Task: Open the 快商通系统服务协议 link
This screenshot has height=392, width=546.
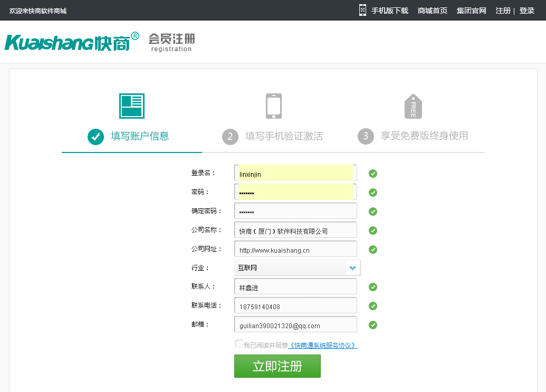Action: 323,346
